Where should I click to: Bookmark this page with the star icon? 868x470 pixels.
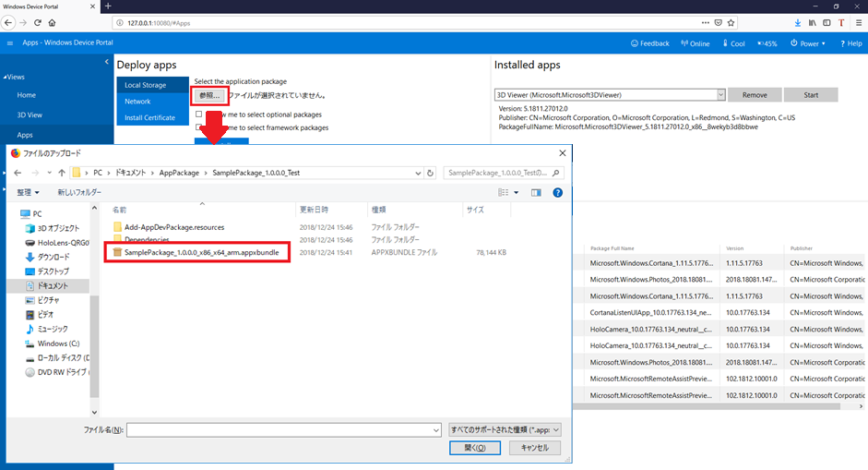click(731, 23)
